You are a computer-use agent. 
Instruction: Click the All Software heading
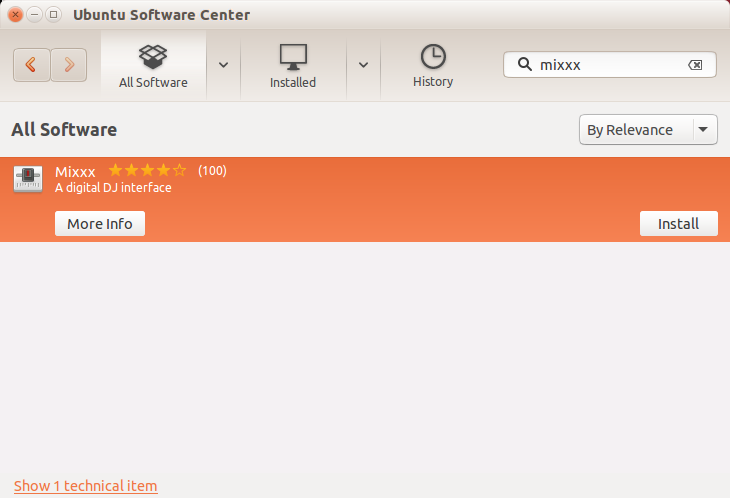coord(64,129)
